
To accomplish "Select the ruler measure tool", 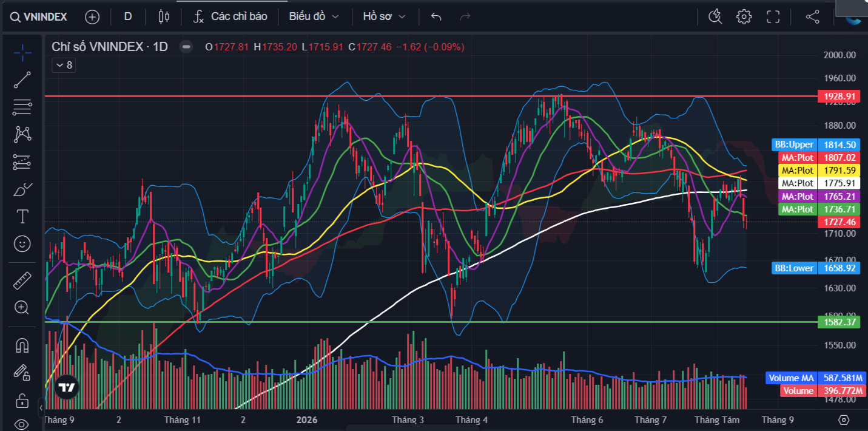I will (22, 280).
